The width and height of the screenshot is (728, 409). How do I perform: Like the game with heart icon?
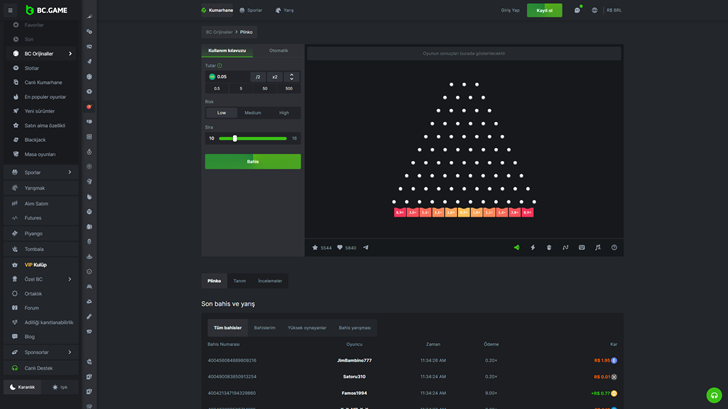(x=339, y=248)
